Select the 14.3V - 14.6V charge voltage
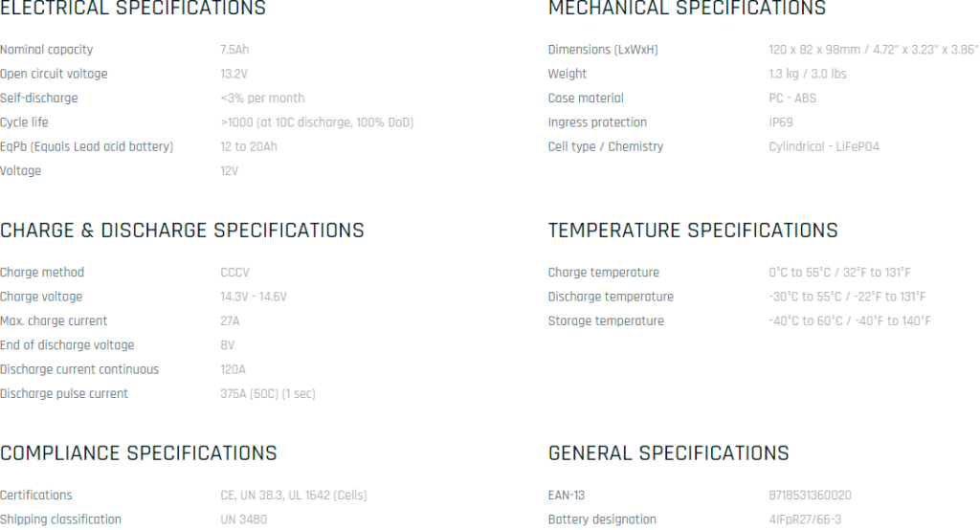The height and width of the screenshot is (530, 980). point(254,297)
